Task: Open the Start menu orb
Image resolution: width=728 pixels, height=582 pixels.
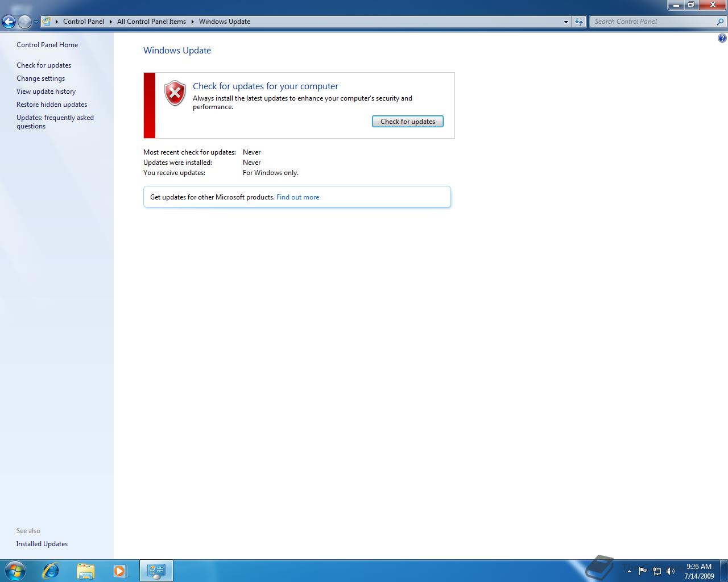Action: (x=15, y=571)
